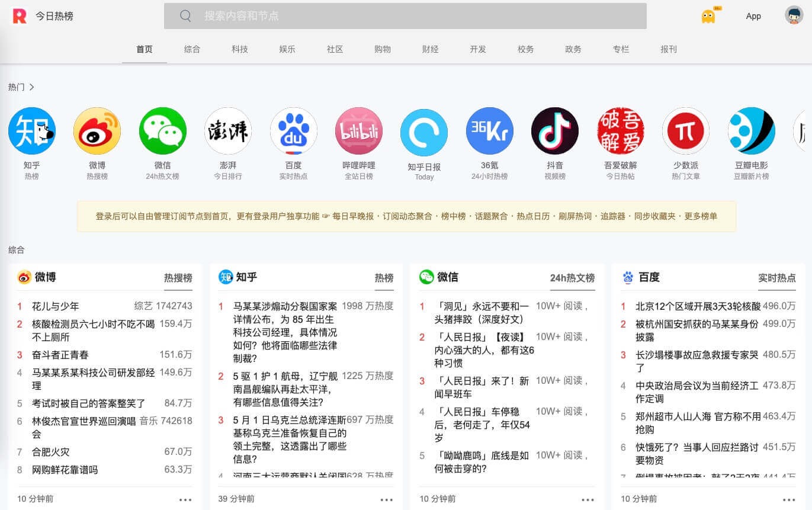Switch to the 校务 tab
Screen dimensions: 812x510
point(526,49)
